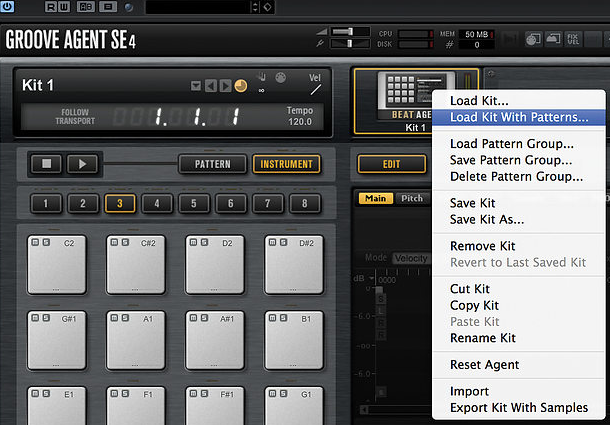Select pad group 5
The width and height of the screenshot is (610, 425).
pos(192,204)
